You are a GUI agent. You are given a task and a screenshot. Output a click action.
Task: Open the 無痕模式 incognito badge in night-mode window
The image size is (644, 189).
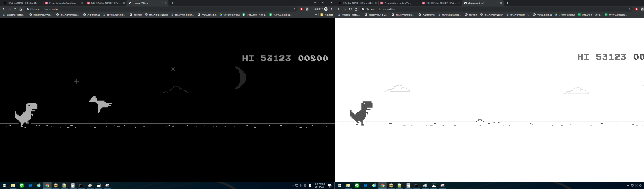321,9
